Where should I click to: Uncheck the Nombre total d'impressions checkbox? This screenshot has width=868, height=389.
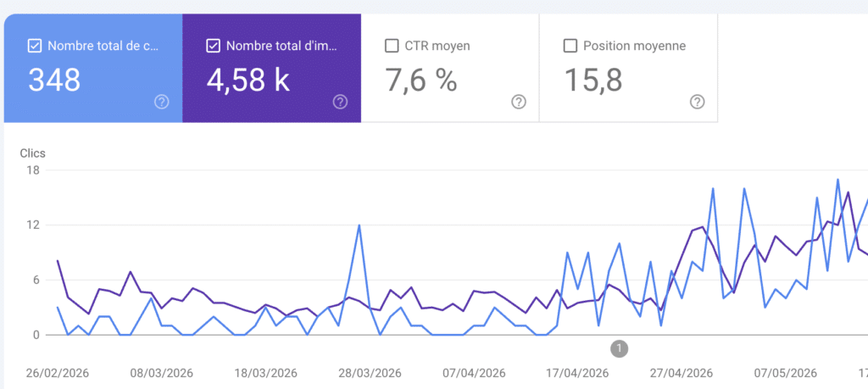[x=213, y=46]
